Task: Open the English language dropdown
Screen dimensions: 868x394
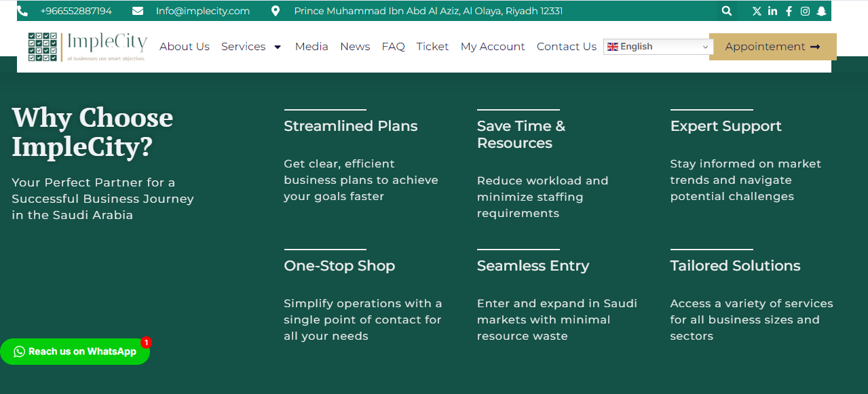Action: (658, 47)
